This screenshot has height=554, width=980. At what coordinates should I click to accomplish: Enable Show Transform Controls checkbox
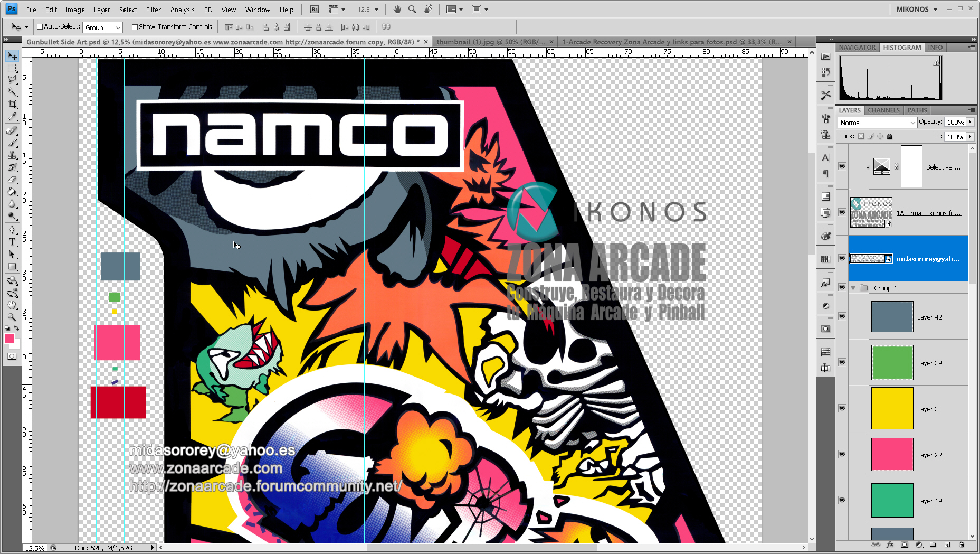click(135, 27)
